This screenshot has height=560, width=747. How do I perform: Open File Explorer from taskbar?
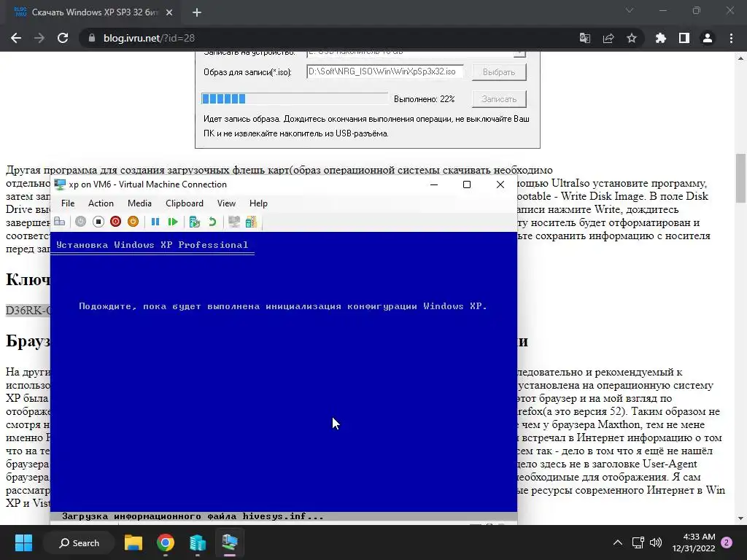coord(133,542)
